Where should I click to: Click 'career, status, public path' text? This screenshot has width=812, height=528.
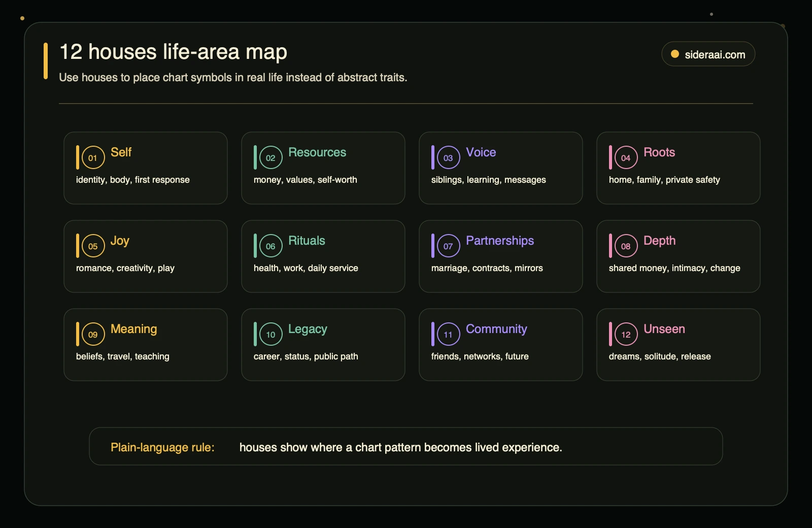point(306,356)
